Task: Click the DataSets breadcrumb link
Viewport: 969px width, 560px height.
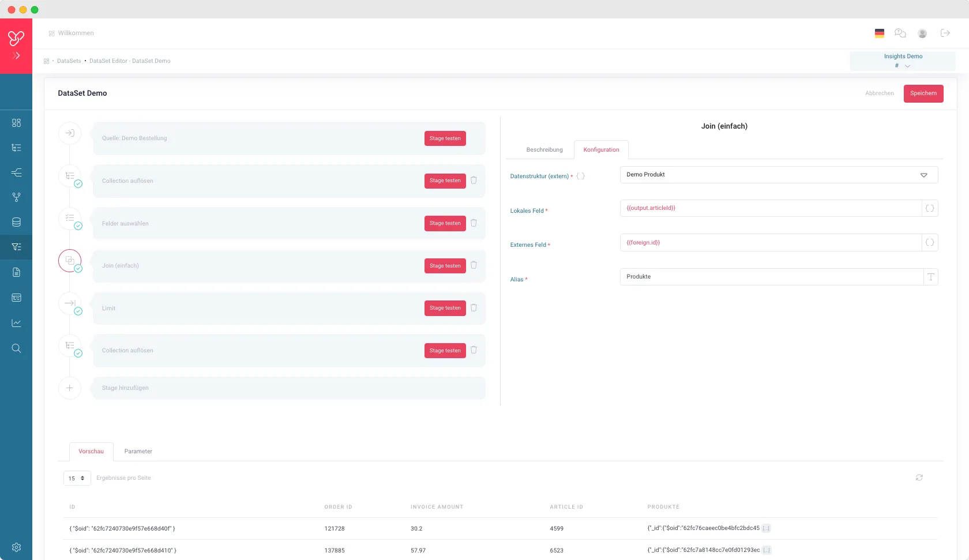Action: click(69, 61)
